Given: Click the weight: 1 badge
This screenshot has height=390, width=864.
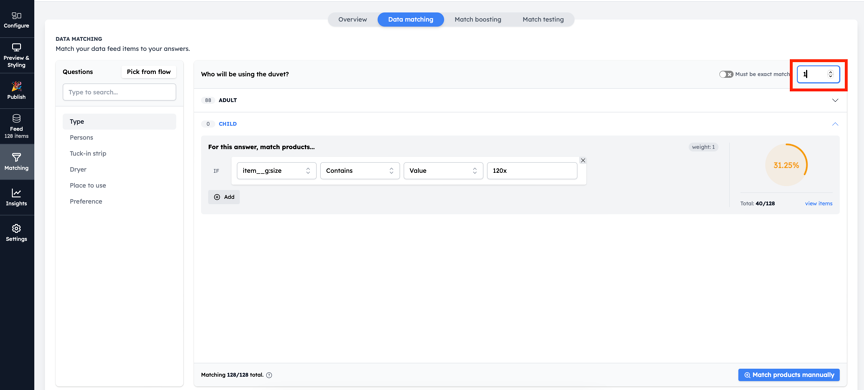Looking at the screenshot, I should [703, 147].
